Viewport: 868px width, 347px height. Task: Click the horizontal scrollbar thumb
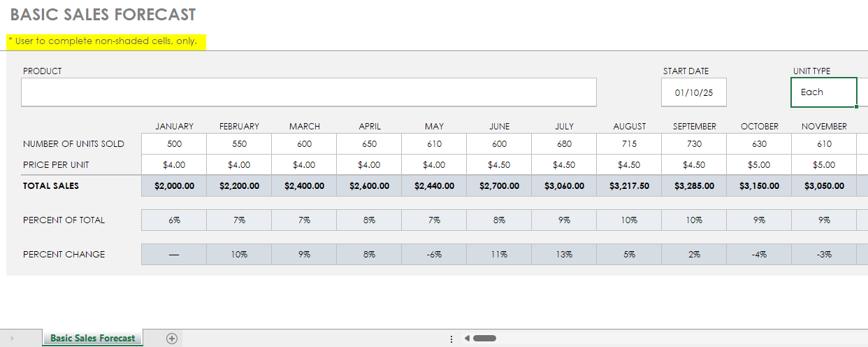click(484, 338)
